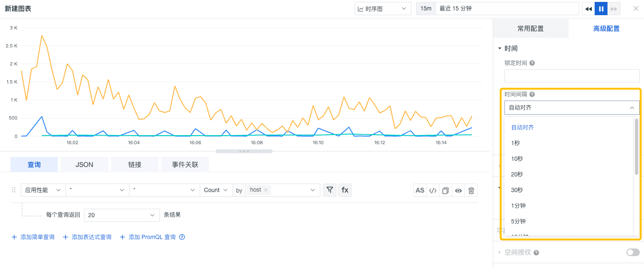Delete the query with trash icon
Viewport: 644px width, 267px height.
point(471,191)
